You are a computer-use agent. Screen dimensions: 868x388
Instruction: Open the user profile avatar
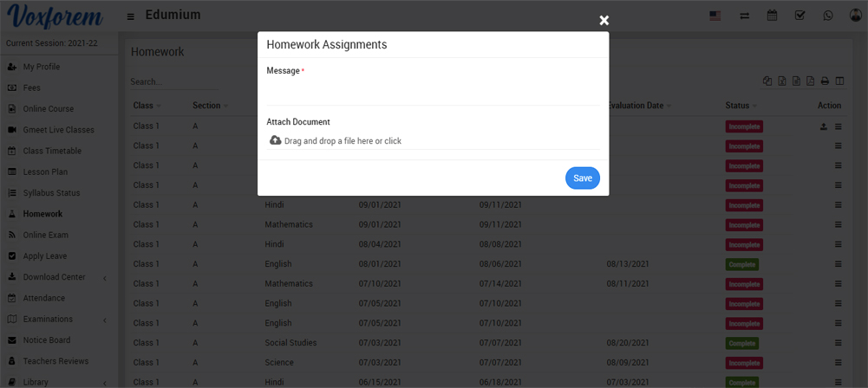[855, 16]
